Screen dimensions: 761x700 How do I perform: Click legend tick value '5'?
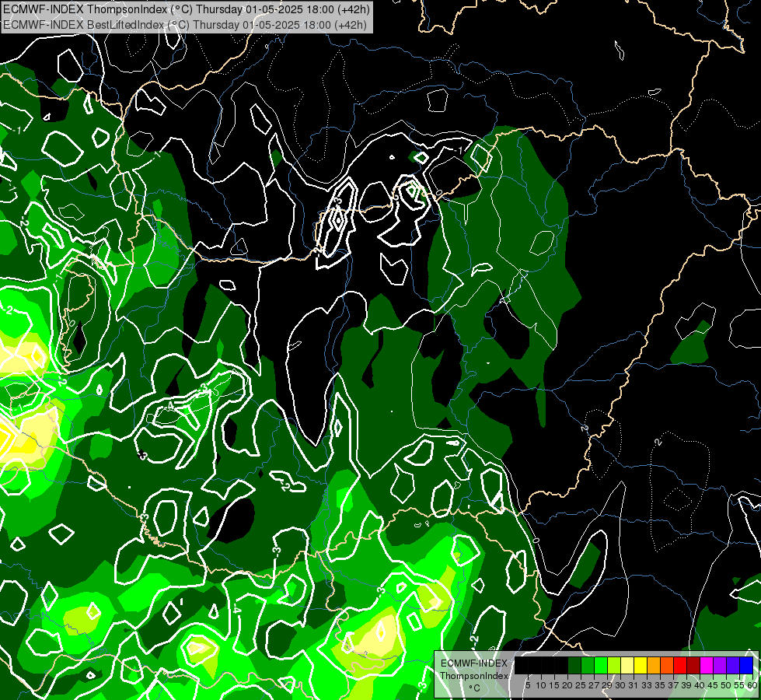coord(528,685)
